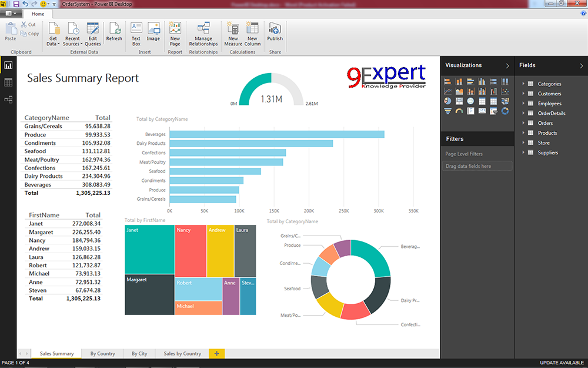
Task: Select the waterfall chart visualization
Action: click(x=493, y=91)
